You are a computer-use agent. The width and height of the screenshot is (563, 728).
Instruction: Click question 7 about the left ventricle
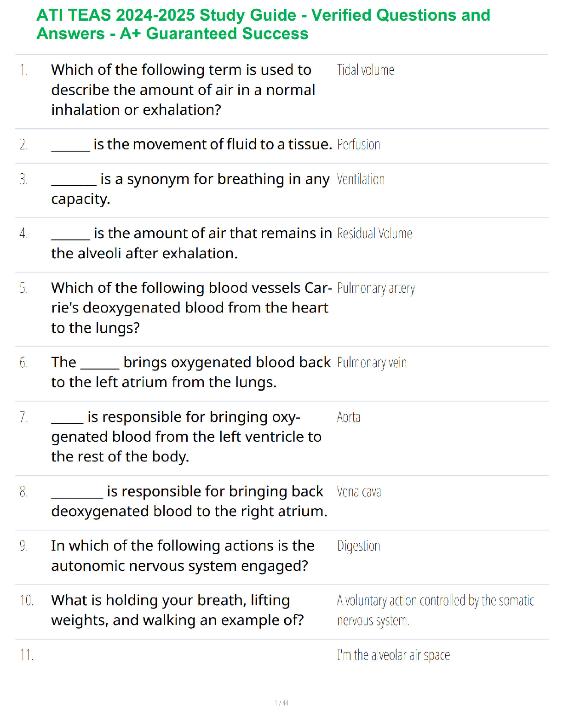pos(186,437)
